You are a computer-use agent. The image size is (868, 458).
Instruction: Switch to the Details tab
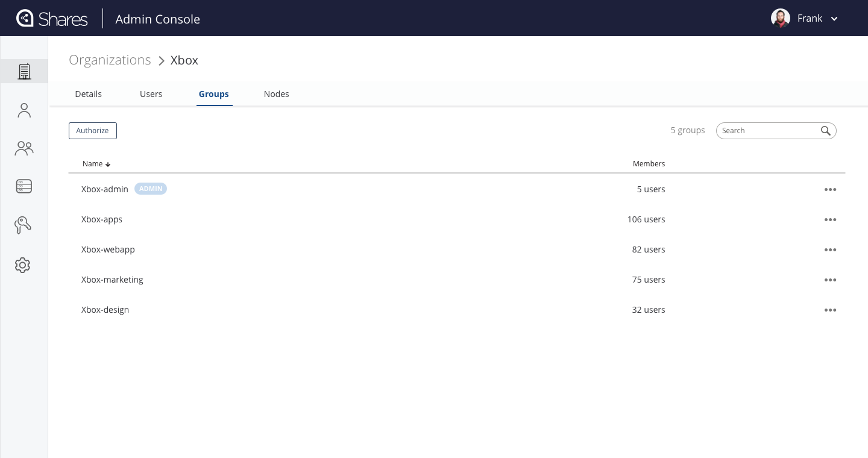(x=88, y=94)
